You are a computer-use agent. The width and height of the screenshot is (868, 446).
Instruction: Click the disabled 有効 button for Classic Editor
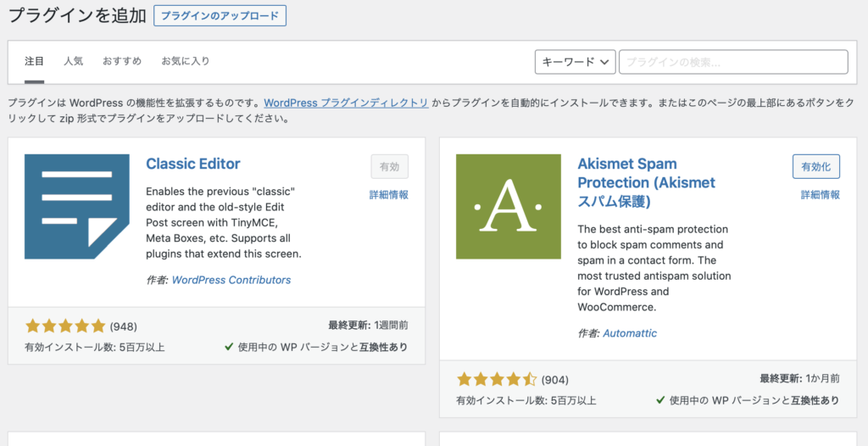(x=390, y=167)
